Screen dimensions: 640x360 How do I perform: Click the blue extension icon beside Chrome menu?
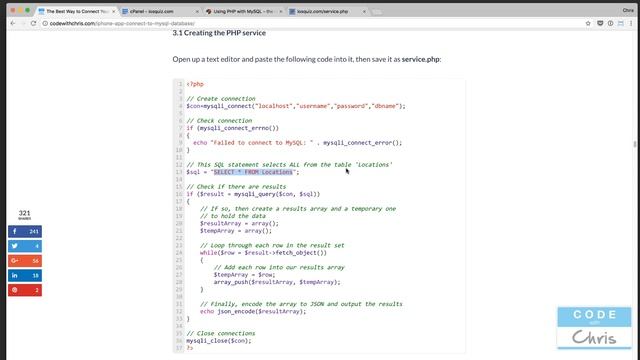pyautogui.click(x=621, y=23)
